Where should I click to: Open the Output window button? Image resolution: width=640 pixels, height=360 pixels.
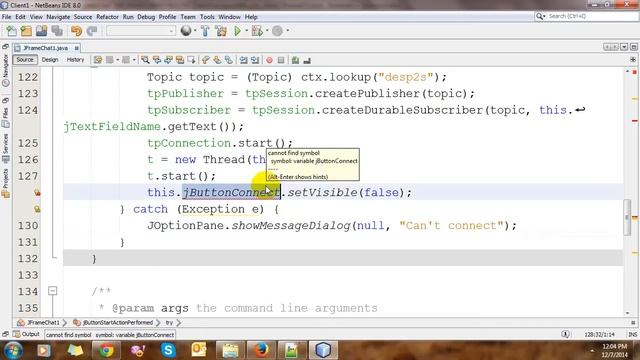pyautogui.click(x=27, y=334)
